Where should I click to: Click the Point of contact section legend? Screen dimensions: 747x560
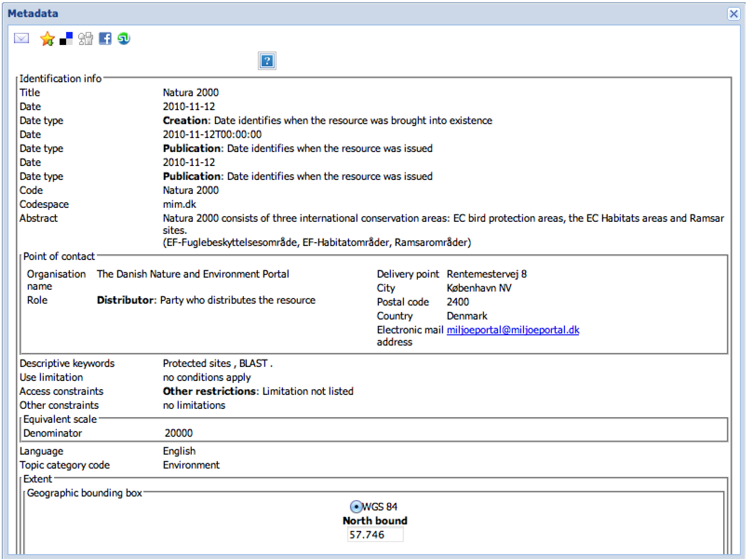pos(59,256)
